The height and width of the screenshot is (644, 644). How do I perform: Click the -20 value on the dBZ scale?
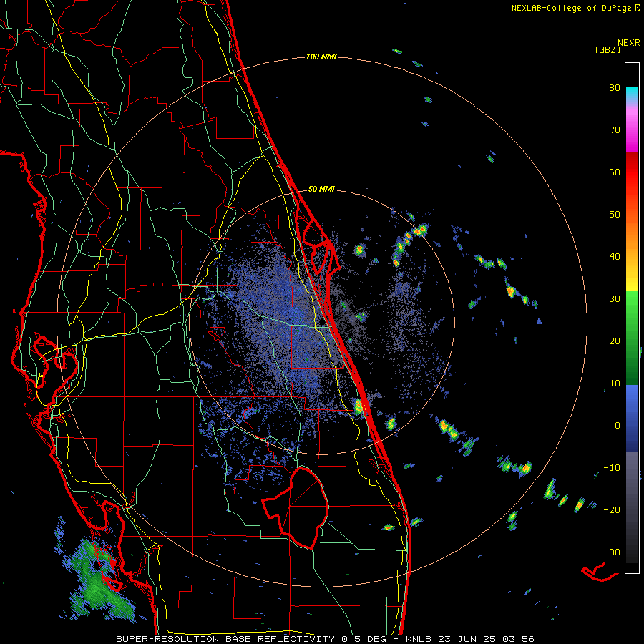click(x=612, y=510)
